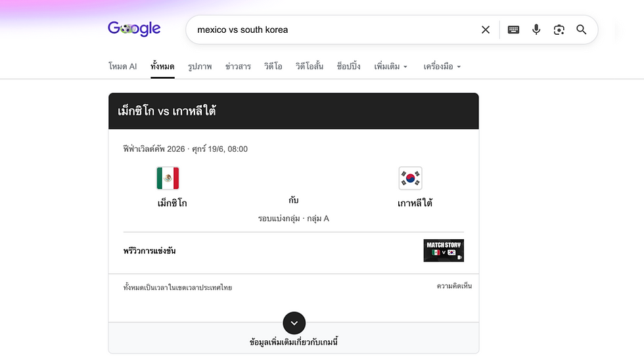Open the MATCH STORY thumbnail

(444, 250)
